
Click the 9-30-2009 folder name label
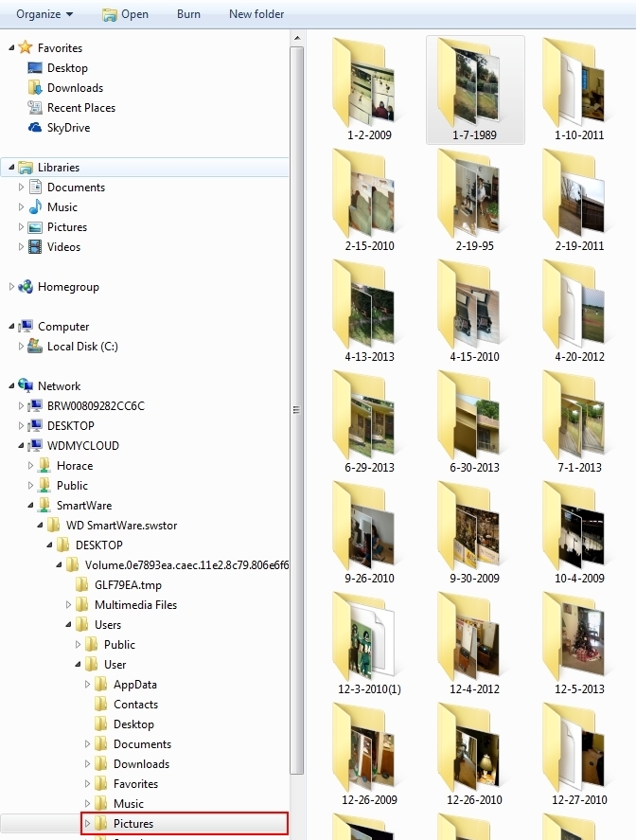click(475, 579)
